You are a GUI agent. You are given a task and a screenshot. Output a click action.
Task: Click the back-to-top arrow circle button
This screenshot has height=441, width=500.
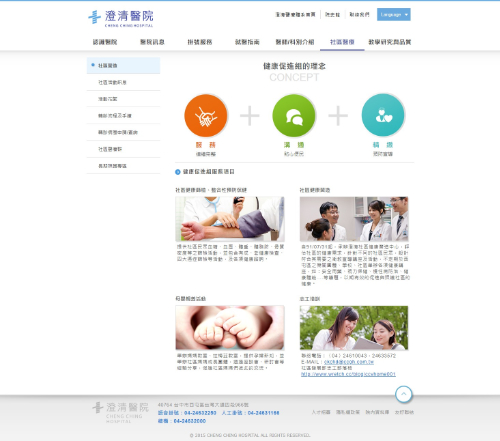tap(404, 394)
